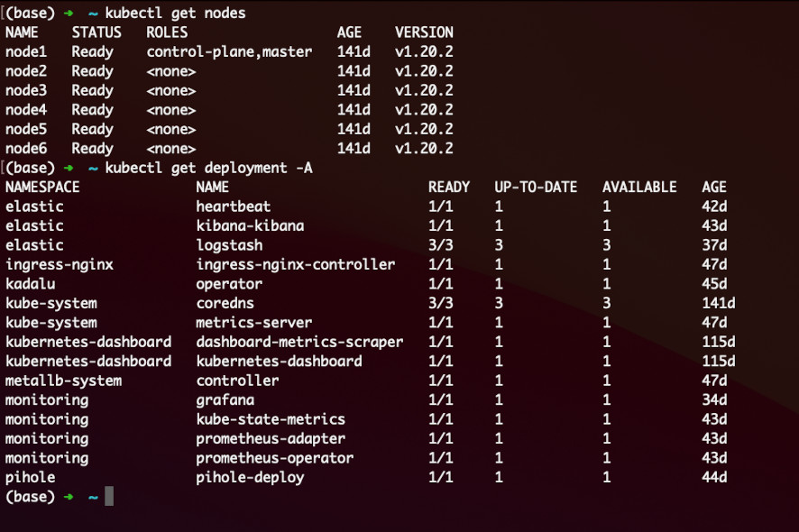The width and height of the screenshot is (799, 532).
Task: Click the STATUS column header
Action: click(96, 32)
